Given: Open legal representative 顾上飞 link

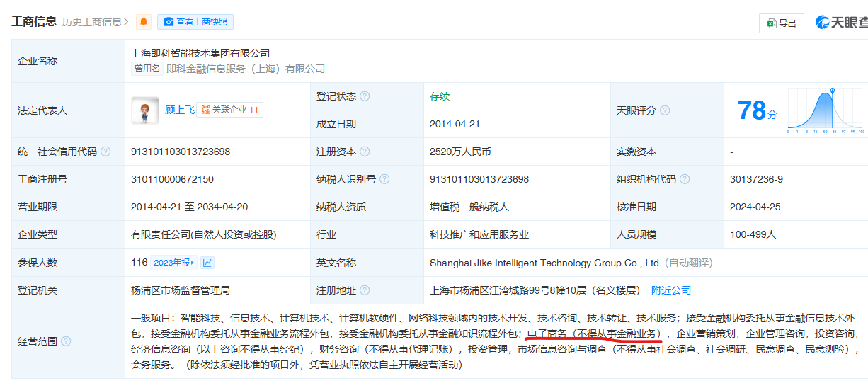Looking at the screenshot, I should click(x=180, y=110).
